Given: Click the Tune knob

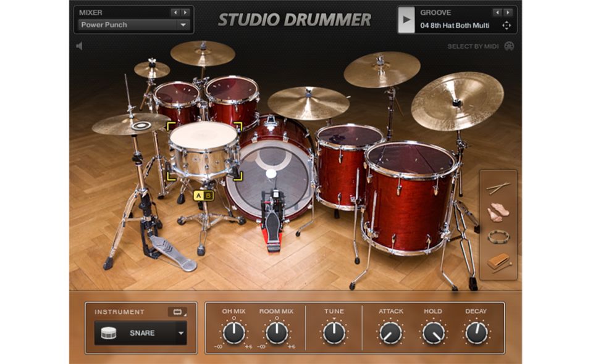Looking at the screenshot, I should click(334, 333).
